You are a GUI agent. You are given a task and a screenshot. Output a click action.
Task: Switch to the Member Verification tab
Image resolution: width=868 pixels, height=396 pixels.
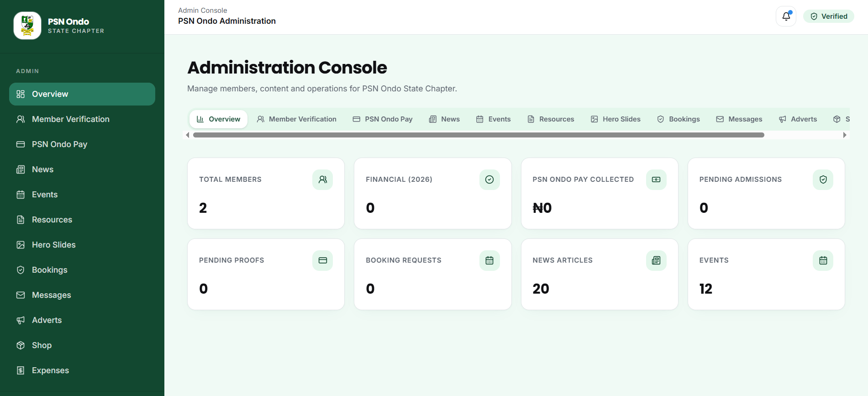pyautogui.click(x=296, y=119)
